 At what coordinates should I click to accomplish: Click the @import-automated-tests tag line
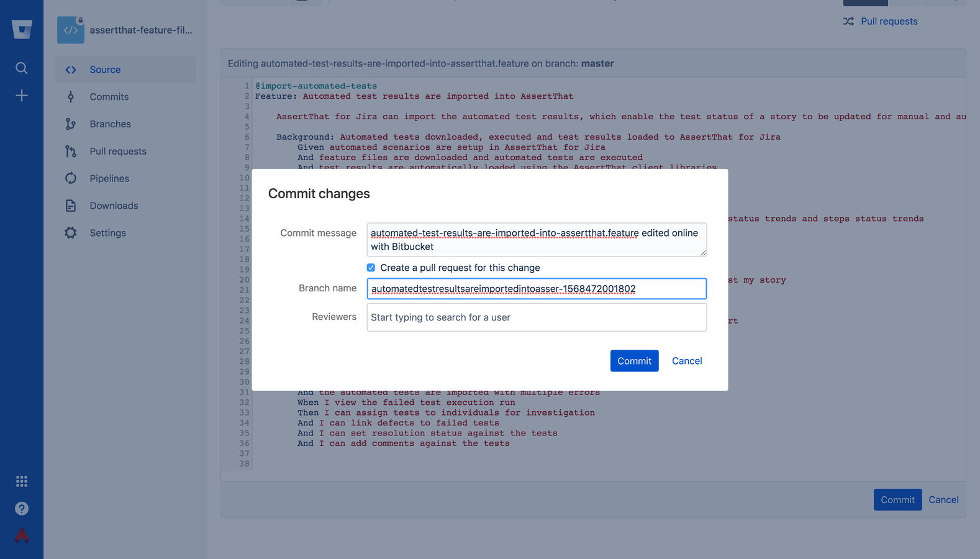pyautogui.click(x=316, y=86)
